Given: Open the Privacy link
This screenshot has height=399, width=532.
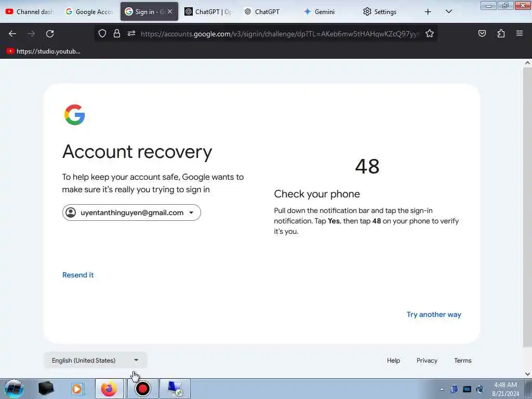Looking at the screenshot, I should (427, 361).
